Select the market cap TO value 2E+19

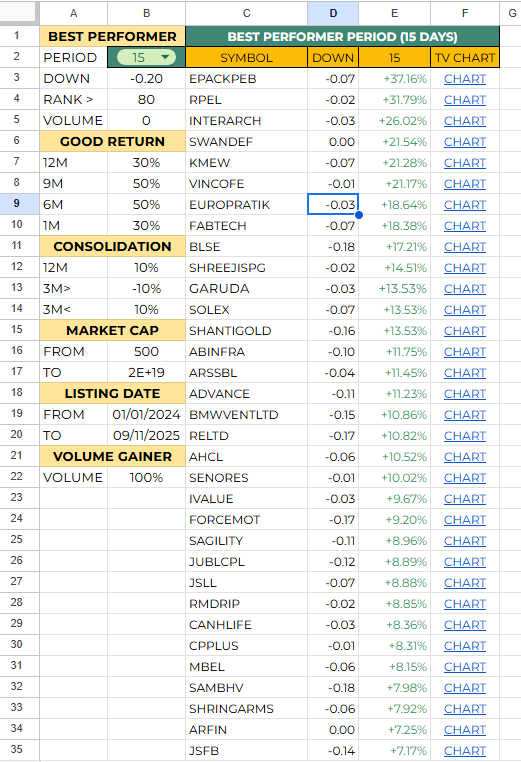click(x=146, y=373)
